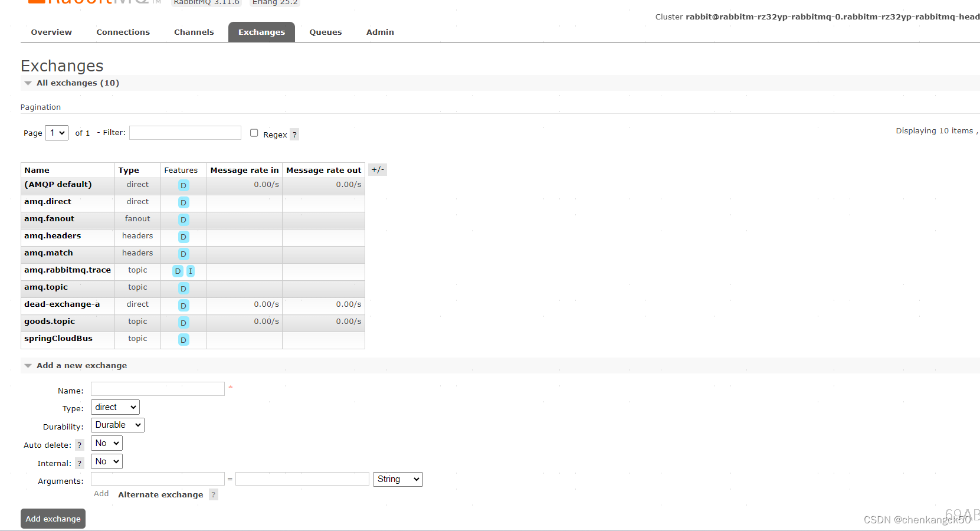The width and height of the screenshot is (980, 531).
Task: Open the dead-exchange-a exchange
Action: click(x=62, y=304)
